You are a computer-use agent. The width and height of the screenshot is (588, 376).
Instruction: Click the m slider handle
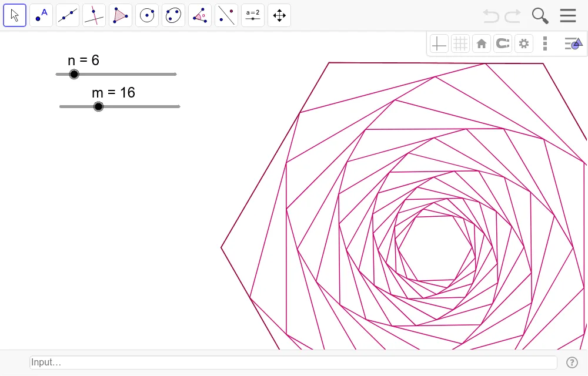(98, 107)
